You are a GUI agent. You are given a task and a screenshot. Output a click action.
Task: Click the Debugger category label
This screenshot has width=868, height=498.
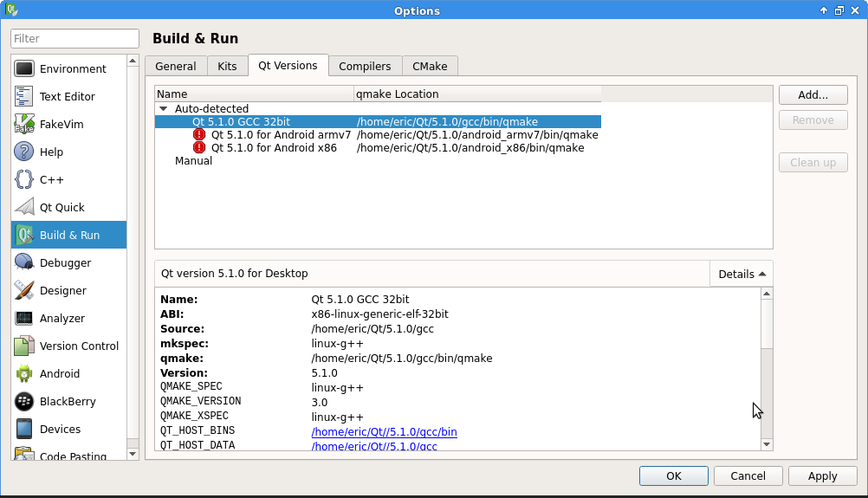point(65,262)
